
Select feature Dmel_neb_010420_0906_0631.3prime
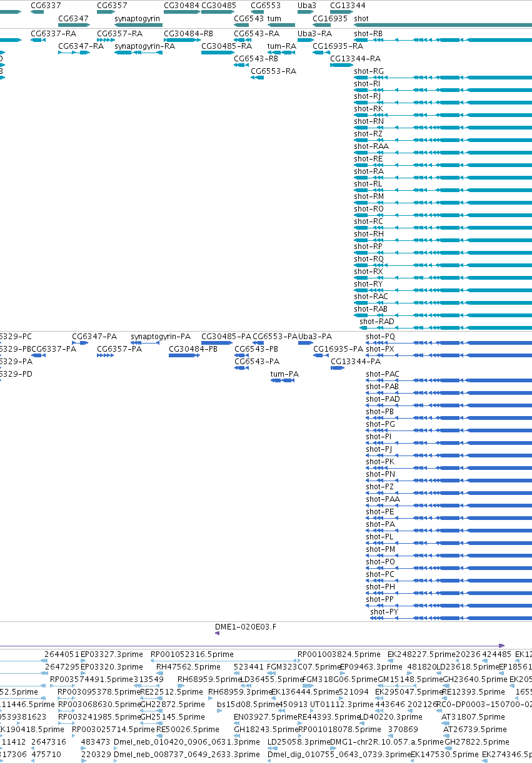[x=186, y=742]
